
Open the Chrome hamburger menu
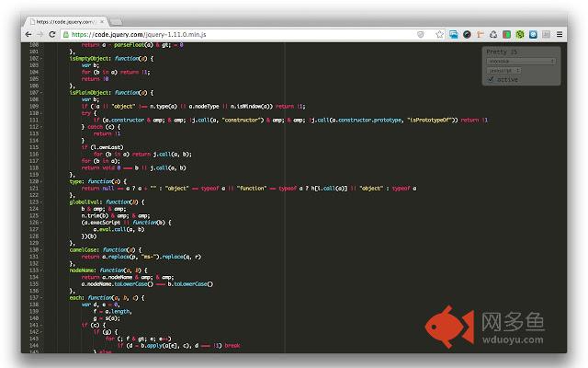coord(560,34)
